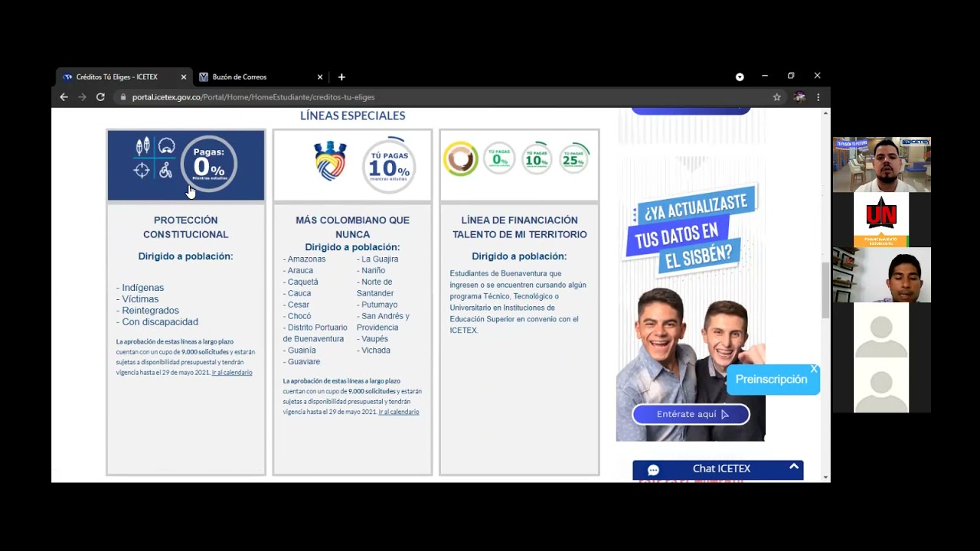Click the Pagas 0% circle badge

point(208,164)
